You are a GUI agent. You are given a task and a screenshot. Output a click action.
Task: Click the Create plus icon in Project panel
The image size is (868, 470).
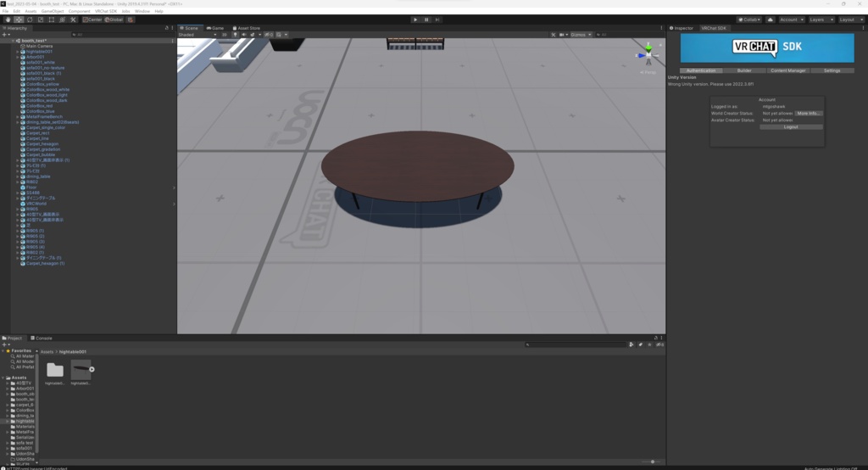click(x=6, y=344)
